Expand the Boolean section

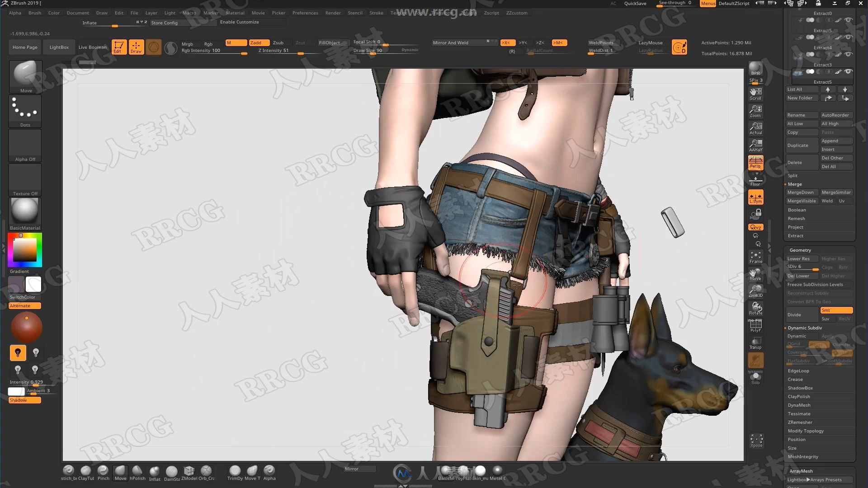click(797, 210)
